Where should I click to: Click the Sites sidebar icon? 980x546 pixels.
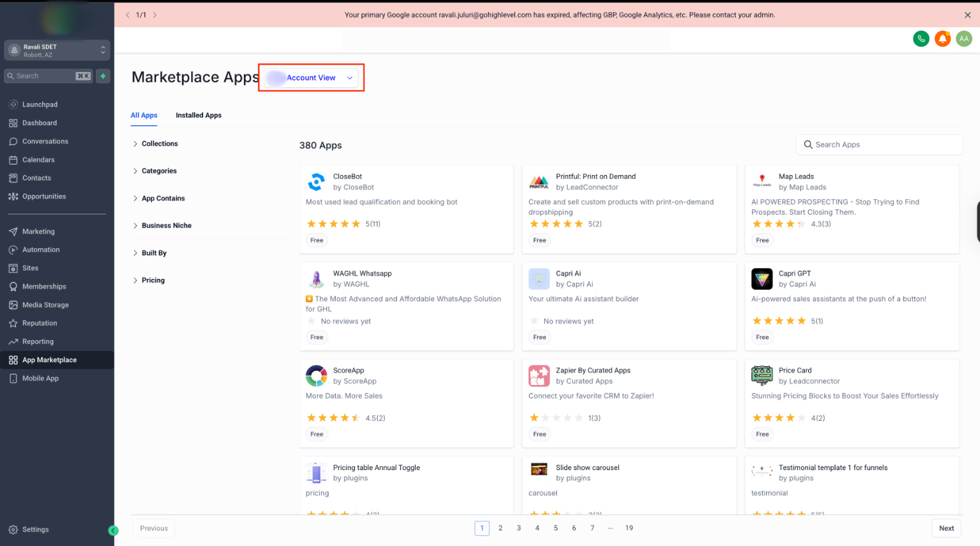[13, 268]
